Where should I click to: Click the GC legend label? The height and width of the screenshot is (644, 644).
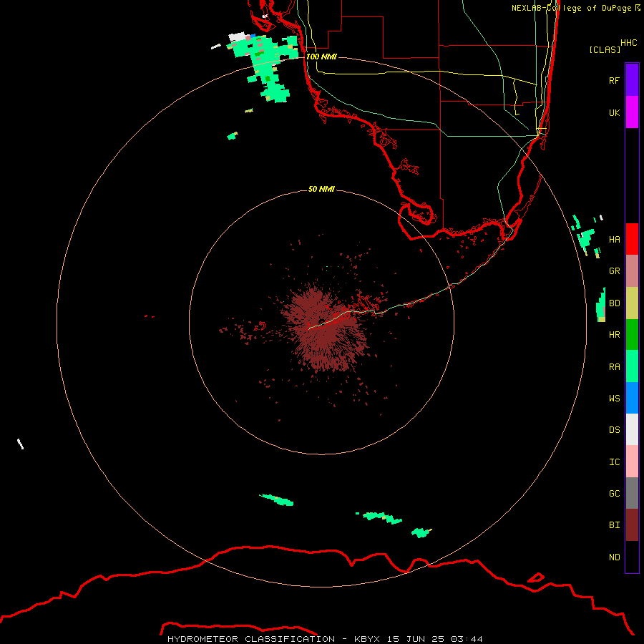pyautogui.click(x=615, y=493)
